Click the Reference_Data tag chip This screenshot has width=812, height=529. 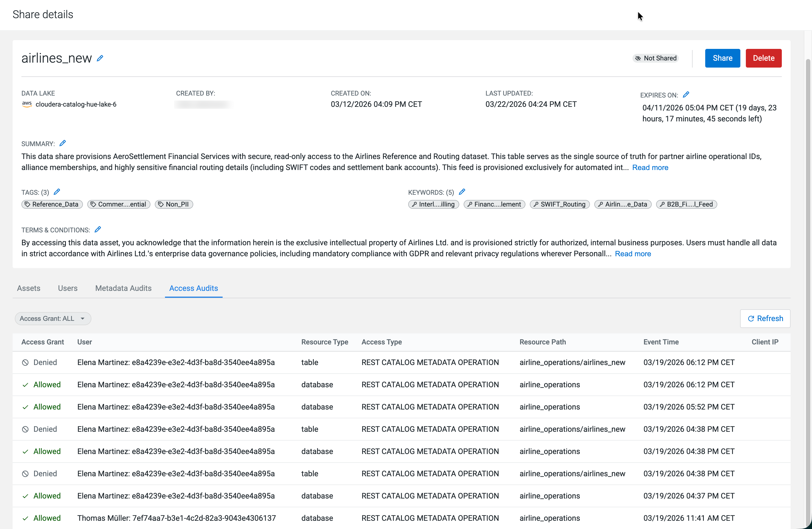[52, 204]
